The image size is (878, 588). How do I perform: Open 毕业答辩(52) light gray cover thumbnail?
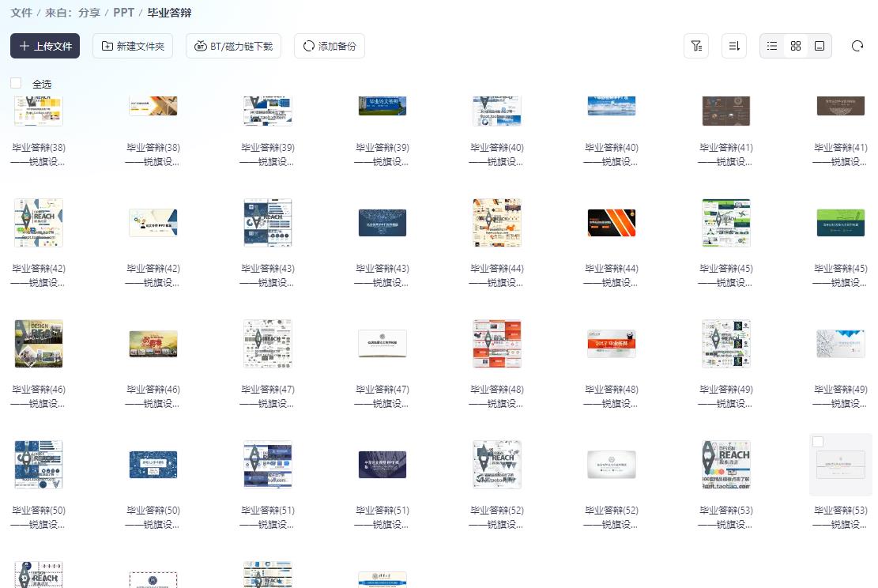612,465
